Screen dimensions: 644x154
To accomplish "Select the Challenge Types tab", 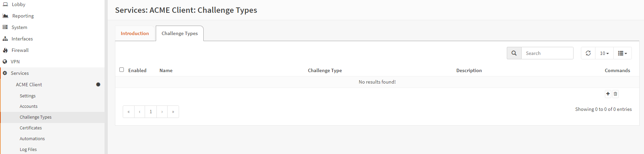I will click(x=179, y=33).
